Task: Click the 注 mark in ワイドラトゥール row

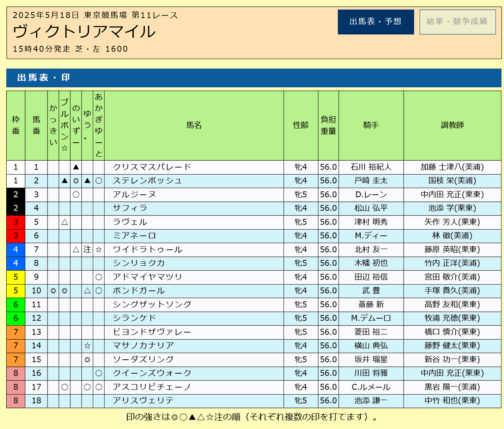Action: tap(87, 250)
